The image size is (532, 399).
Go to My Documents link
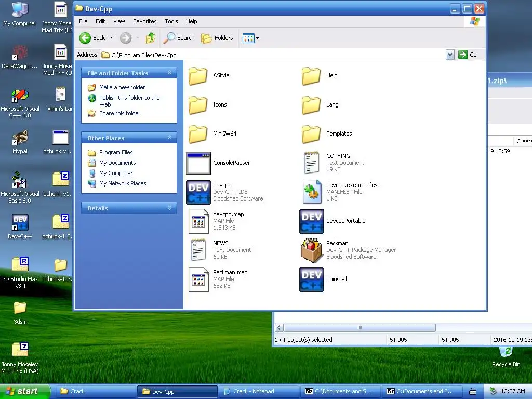coord(117,163)
